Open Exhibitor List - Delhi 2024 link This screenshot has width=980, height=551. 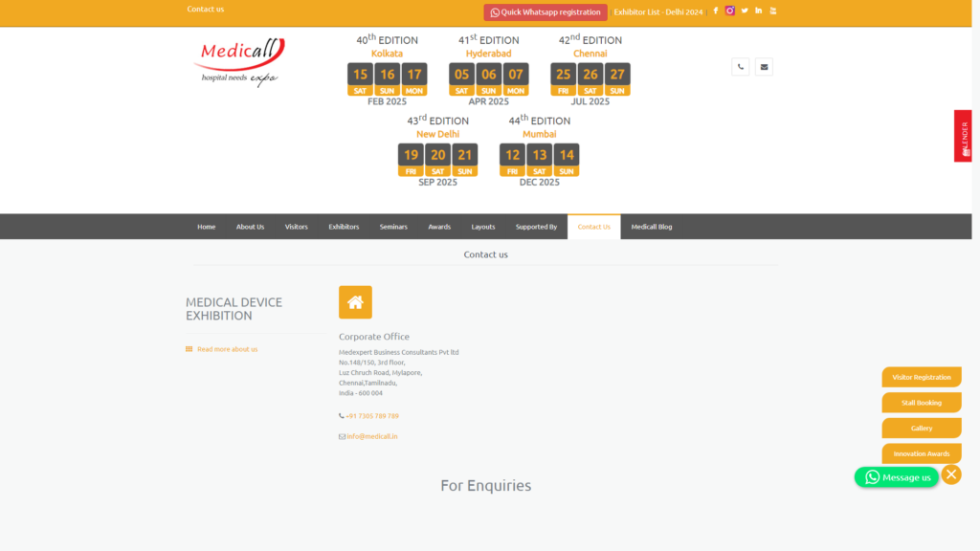pyautogui.click(x=658, y=11)
